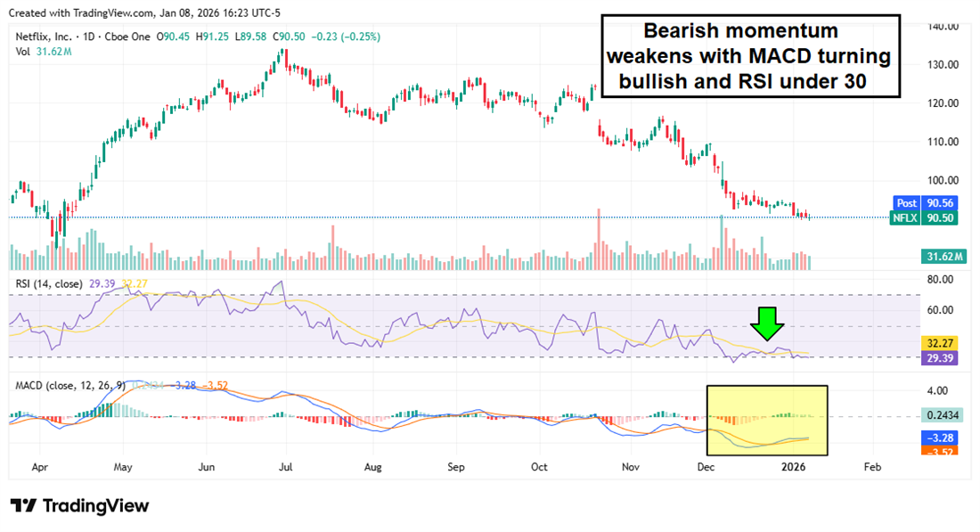Click the TradingView wordmark below the chart
Screen dimensions: 980x532
[98, 506]
